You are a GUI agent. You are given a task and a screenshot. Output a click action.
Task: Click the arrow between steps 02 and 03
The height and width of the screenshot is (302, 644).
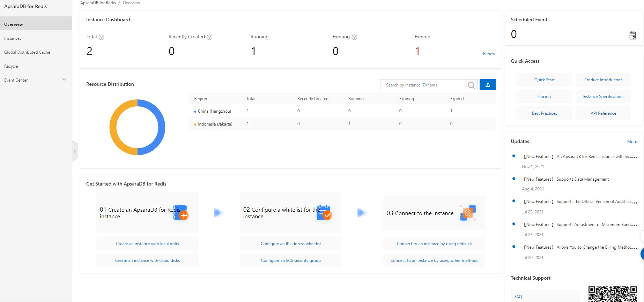click(x=362, y=212)
